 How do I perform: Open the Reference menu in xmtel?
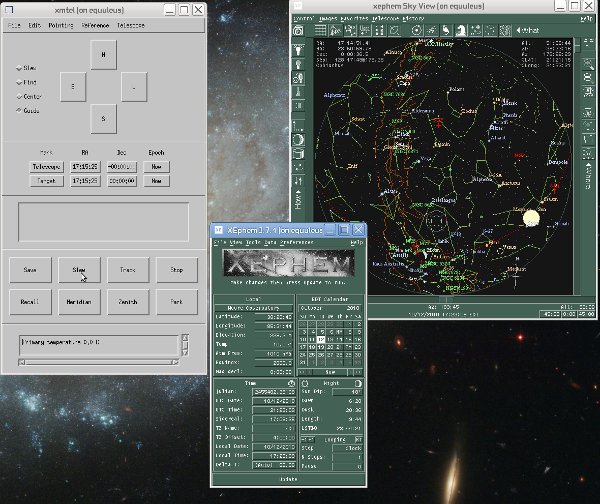click(95, 25)
